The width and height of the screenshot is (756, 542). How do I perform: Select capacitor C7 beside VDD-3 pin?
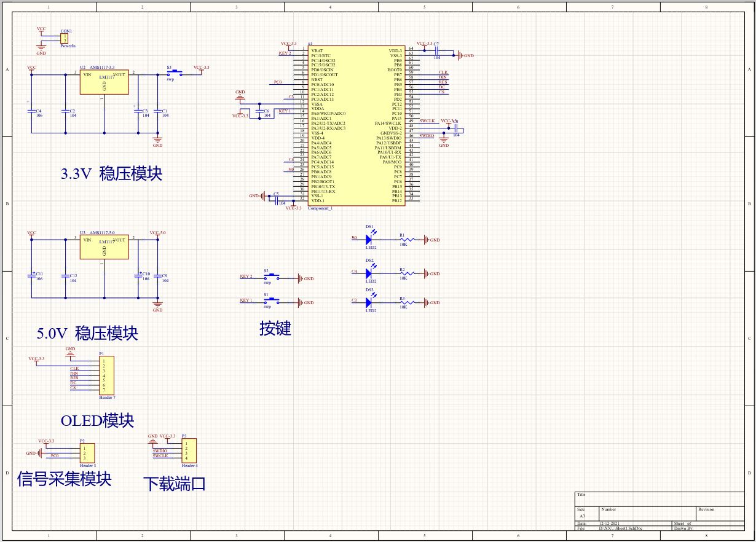point(436,50)
